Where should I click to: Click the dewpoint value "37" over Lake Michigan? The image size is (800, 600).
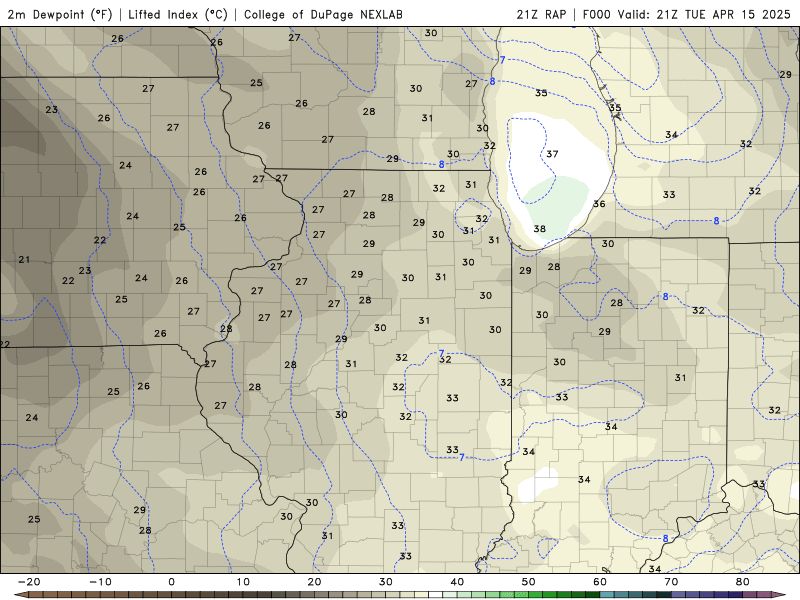click(x=552, y=154)
